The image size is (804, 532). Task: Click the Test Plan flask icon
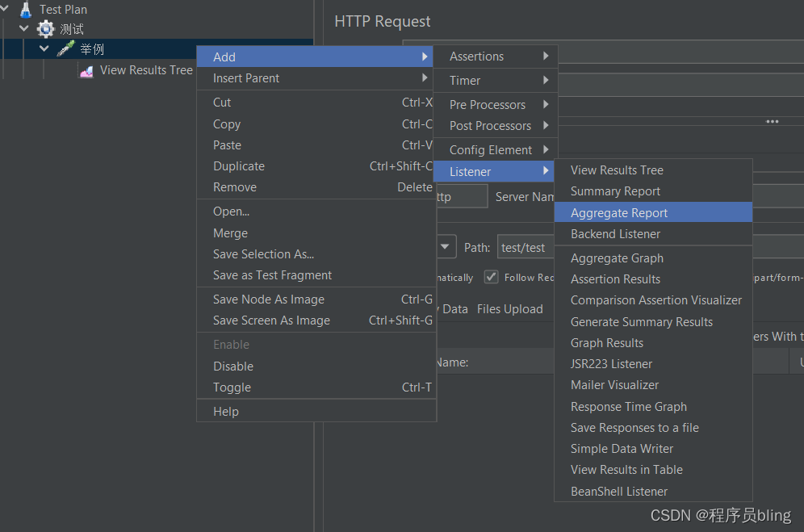tap(26, 10)
